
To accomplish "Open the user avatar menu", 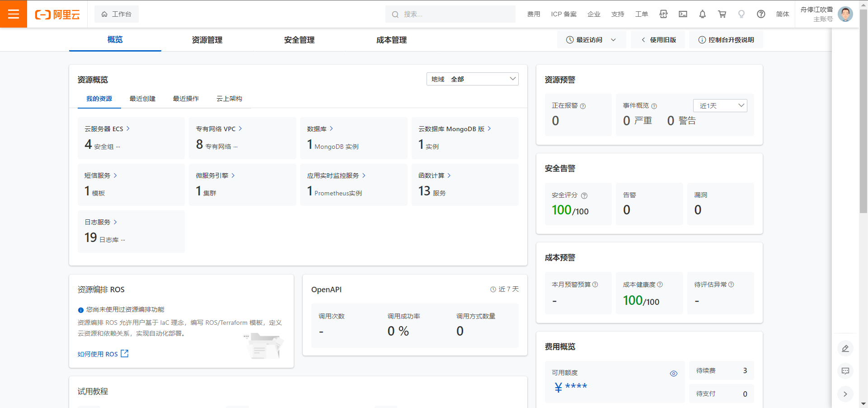I will point(845,14).
